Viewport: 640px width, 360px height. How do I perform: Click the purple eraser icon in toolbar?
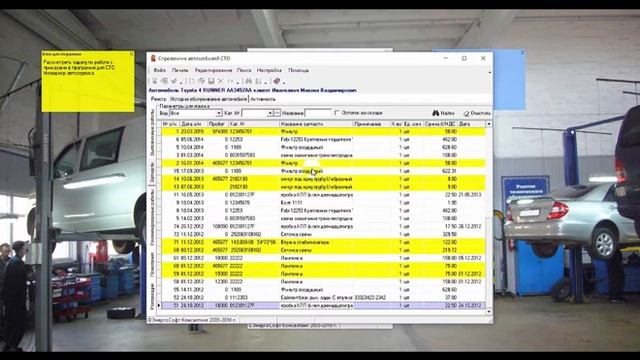pos(277,81)
